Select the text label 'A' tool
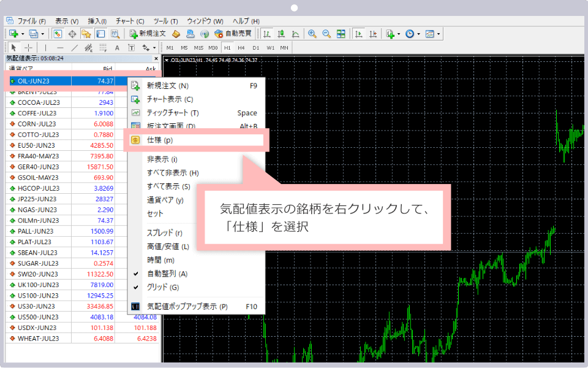 pyautogui.click(x=117, y=48)
